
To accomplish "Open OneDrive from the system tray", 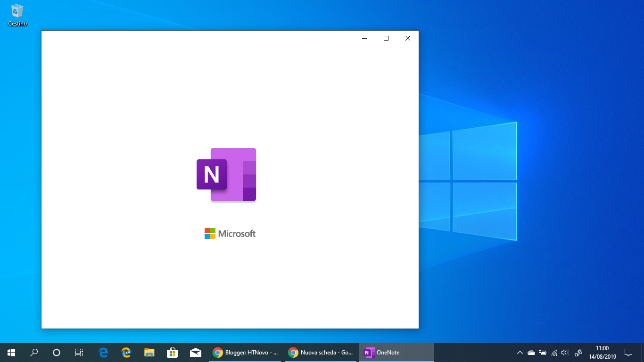I will [531, 352].
